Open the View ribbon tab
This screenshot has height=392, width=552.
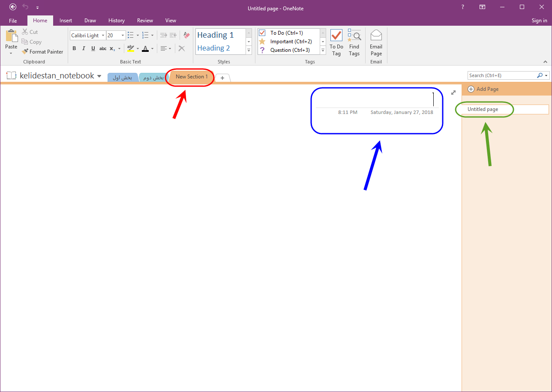coord(171,21)
